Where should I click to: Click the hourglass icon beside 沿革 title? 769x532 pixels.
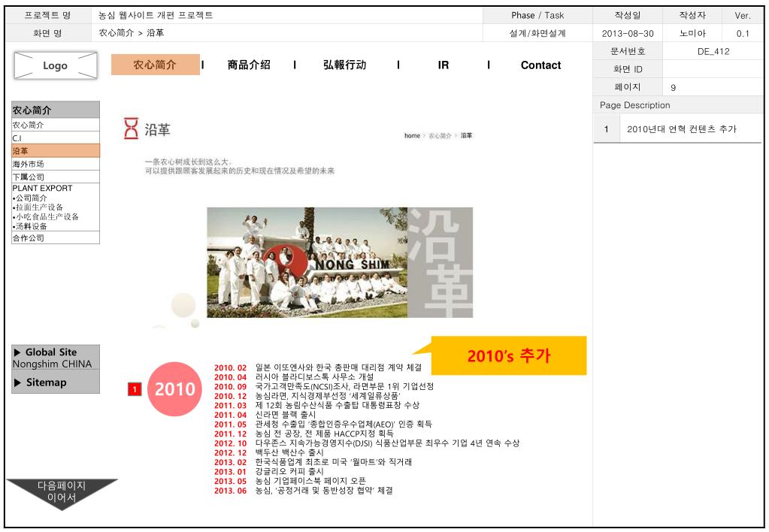pyautogui.click(x=131, y=128)
